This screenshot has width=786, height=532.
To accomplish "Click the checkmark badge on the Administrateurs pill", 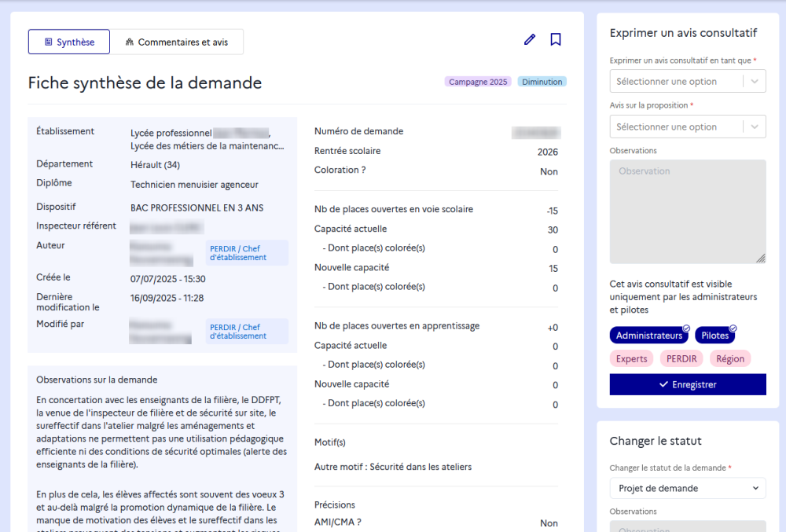I will pos(686,328).
